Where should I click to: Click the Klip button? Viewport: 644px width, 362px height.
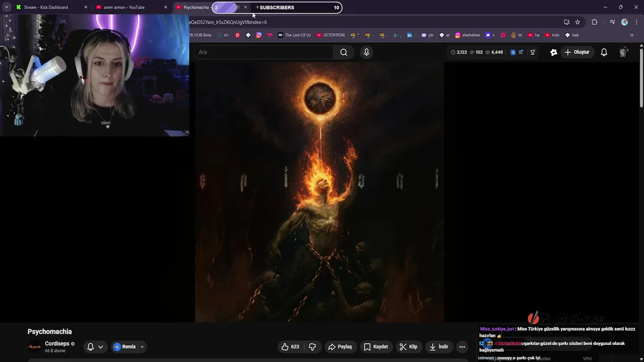pyautogui.click(x=409, y=346)
